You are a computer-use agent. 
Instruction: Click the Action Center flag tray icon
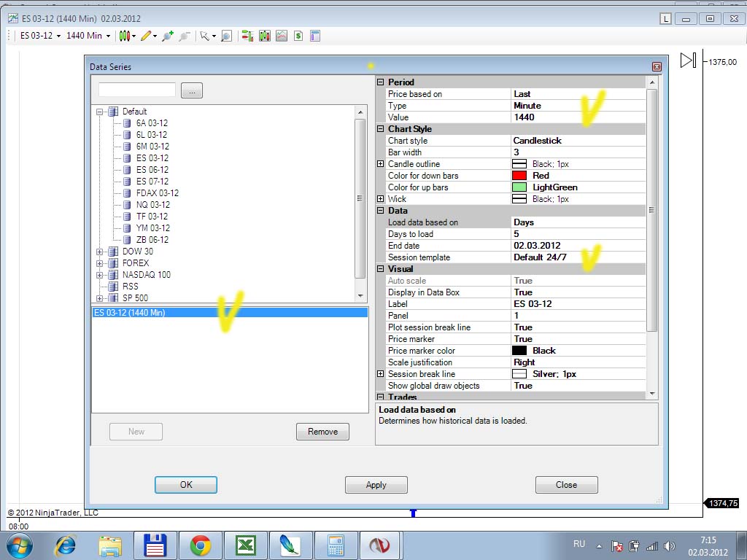click(x=617, y=546)
